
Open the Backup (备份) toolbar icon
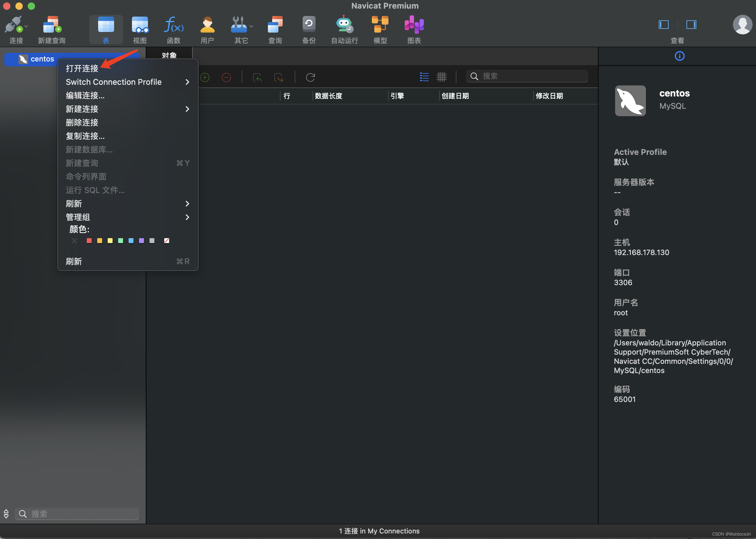[309, 24]
